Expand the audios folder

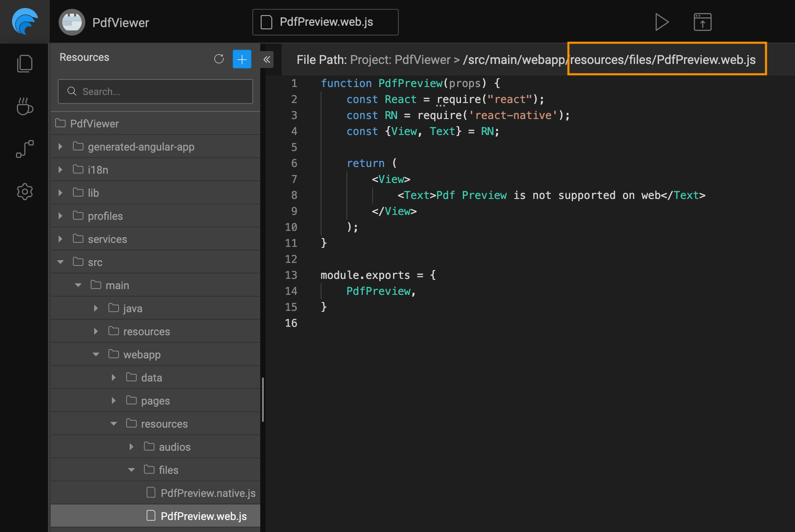click(x=131, y=447)
